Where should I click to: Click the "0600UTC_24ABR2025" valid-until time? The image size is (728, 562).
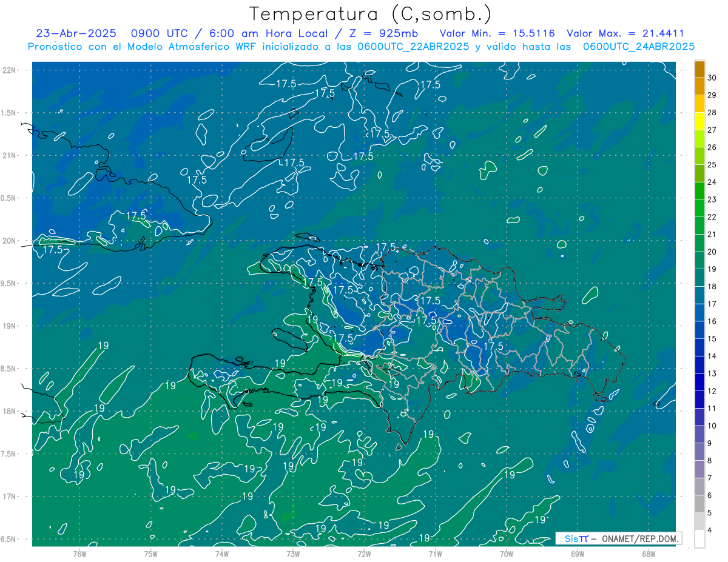tap(639, 46)
